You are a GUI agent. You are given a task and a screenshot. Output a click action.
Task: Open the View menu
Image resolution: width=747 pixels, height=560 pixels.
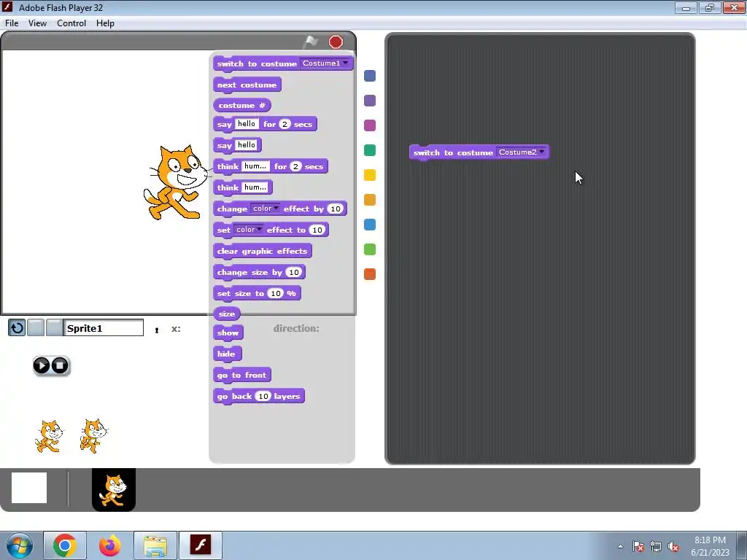(37, 23)
